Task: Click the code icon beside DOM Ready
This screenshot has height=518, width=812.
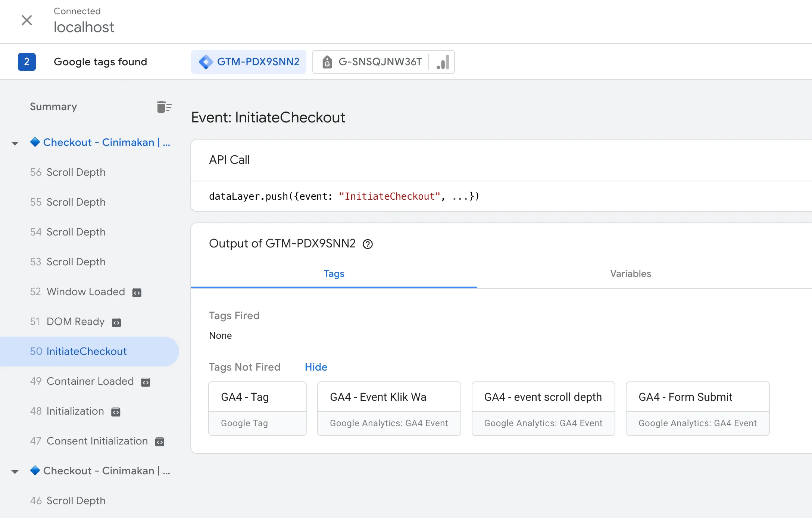Action: coord(116,322)
